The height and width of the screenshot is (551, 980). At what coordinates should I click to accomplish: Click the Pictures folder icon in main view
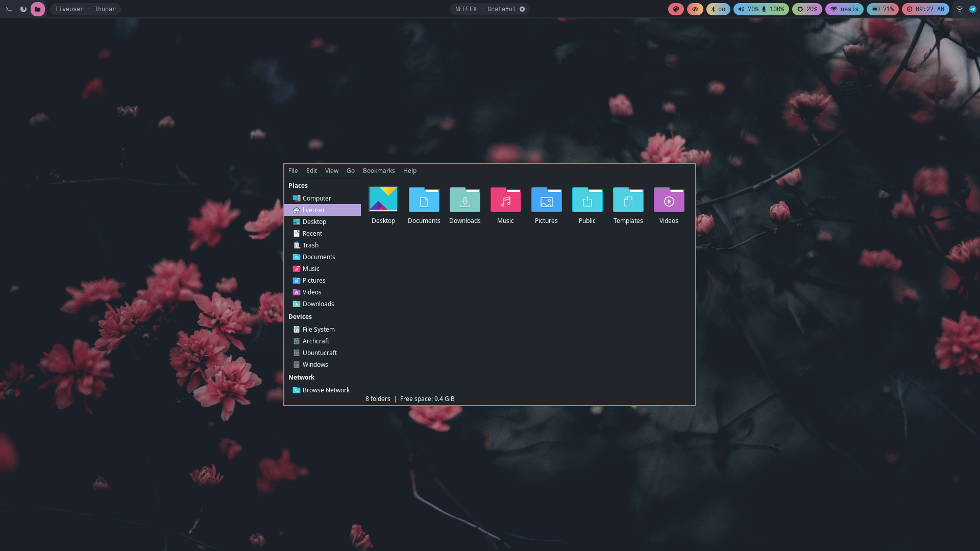click(546, 201)
